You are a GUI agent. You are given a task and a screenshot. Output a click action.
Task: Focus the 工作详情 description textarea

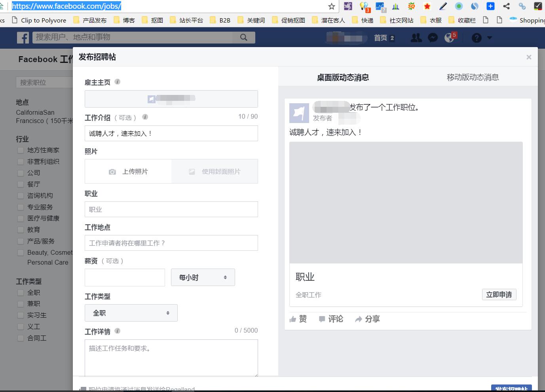pyautogui.click(x=171, y=358)
